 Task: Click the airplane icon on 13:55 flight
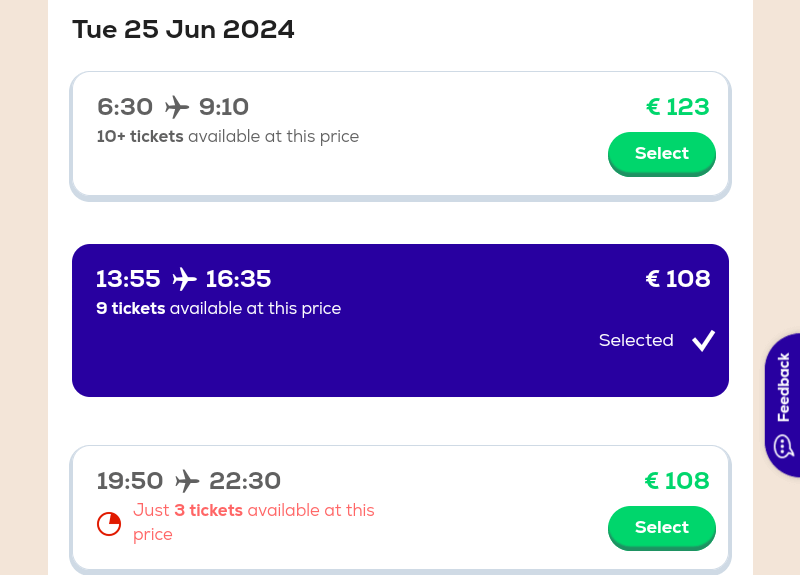tap(184, 279)
